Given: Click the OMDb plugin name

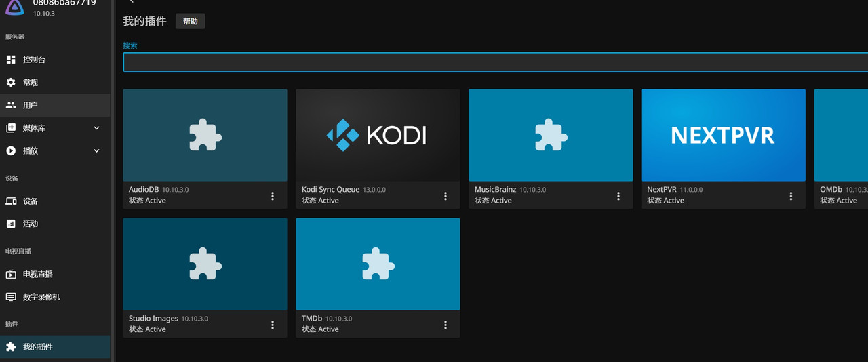Looking at the screenshot, I should tap(831, 190).
